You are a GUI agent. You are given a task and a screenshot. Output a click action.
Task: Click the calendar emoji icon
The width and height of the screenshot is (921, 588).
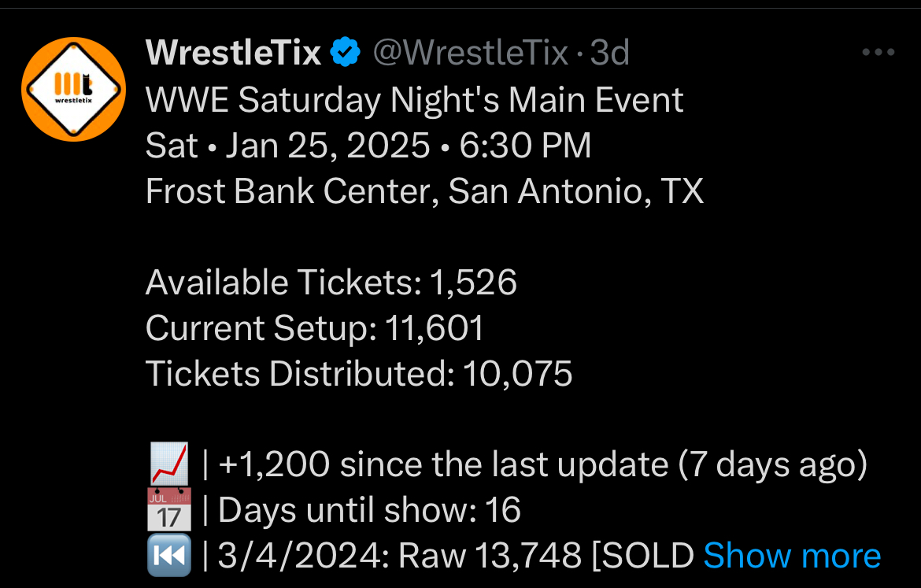point(168,510)
